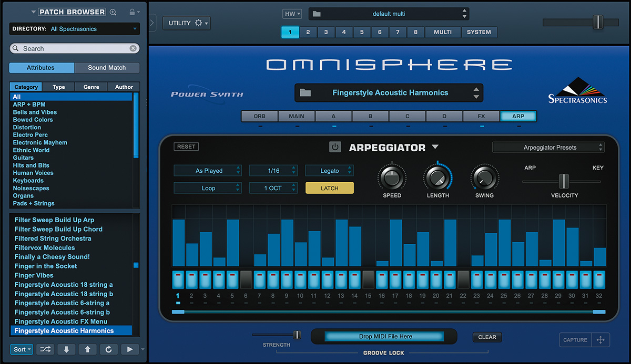Click the MULTI button

point(443,32)
